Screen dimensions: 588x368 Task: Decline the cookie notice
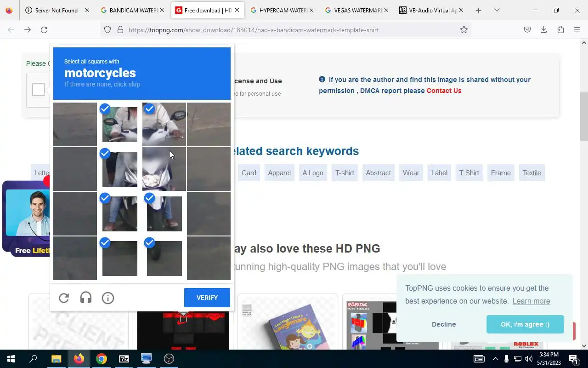pos(444,324)
